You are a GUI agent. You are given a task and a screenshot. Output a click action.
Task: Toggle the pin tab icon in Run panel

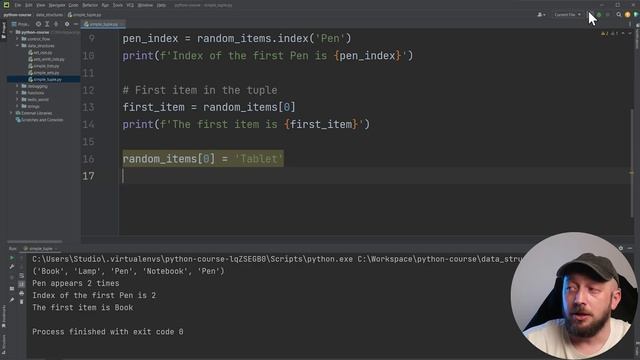pos(12,300)
